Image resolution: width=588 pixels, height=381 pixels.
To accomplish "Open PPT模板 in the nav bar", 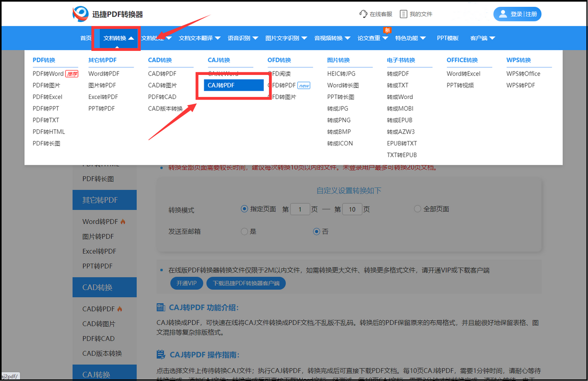I will [x=448, y=38].
